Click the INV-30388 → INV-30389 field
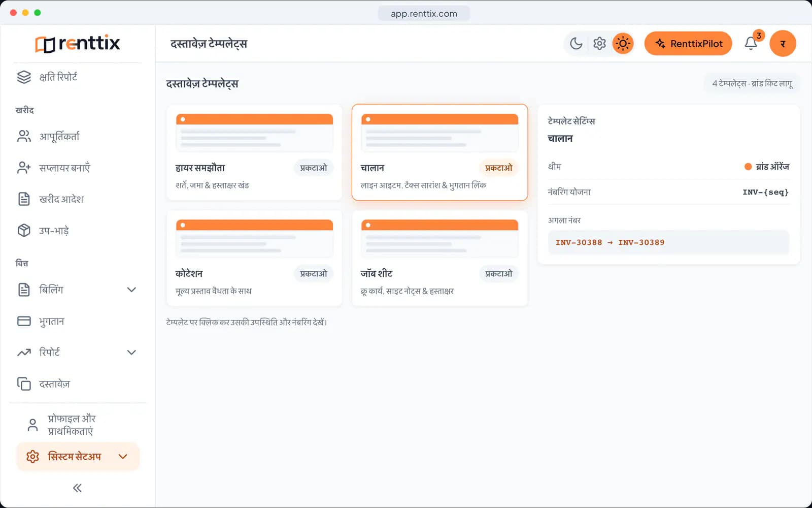The image size is (812, 508). [668, 242]
